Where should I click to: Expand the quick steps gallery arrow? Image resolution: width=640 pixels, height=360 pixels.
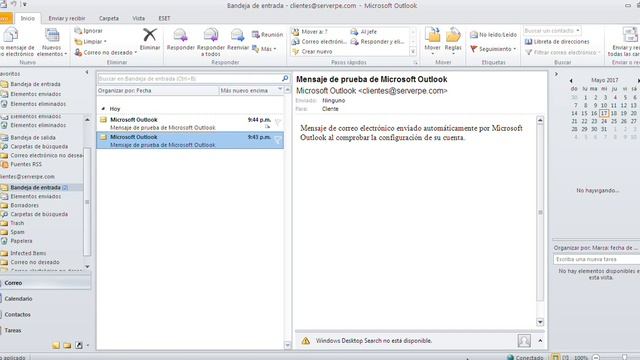pos(413,52)
